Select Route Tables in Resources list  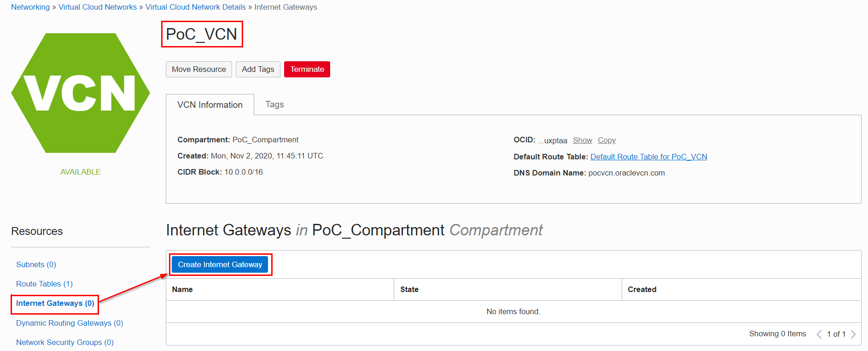44,284
